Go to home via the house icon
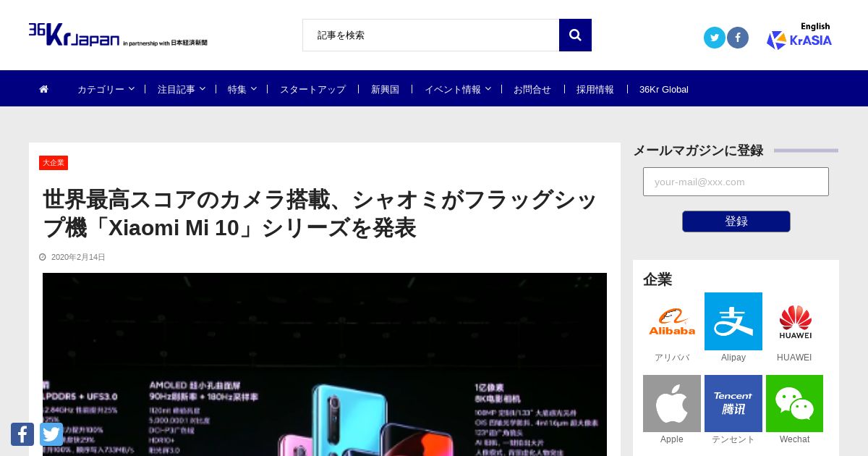 pos(43,89)
